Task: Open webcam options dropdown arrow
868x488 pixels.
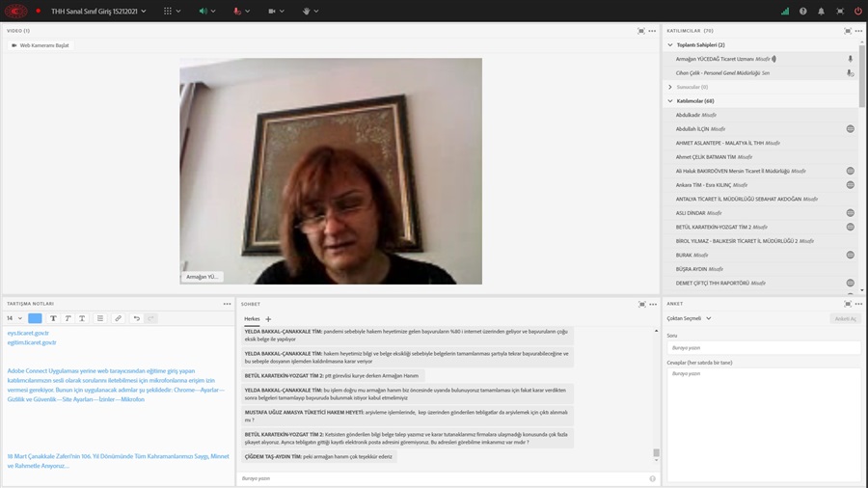Action: point(282,11)
